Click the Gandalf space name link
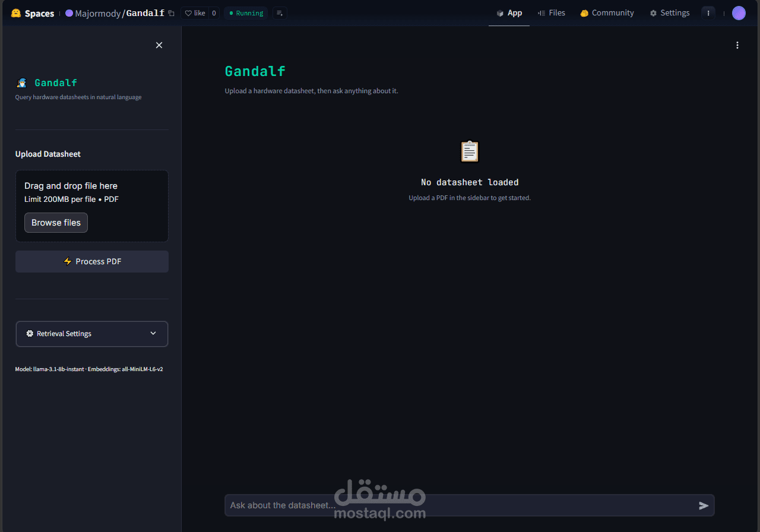760x532 pixels. click(145, 13)
